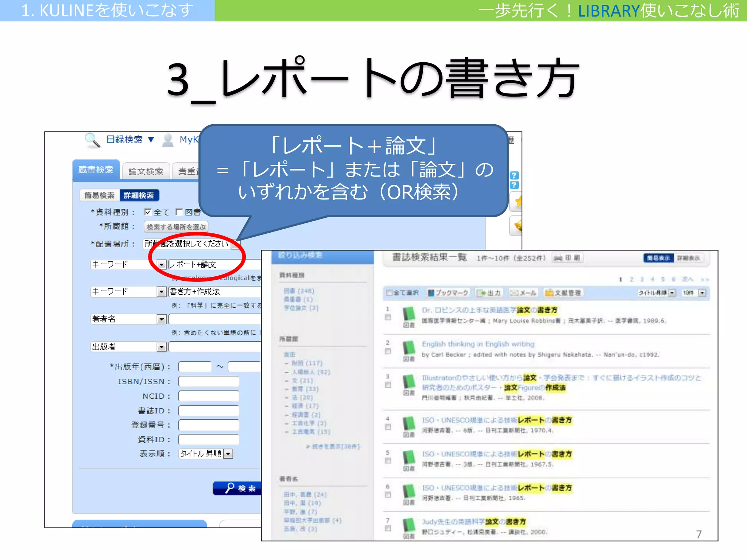Switch to the 蔵書検索 tab
Viewport: 747px width, 560px height.
tap(96, 170)
